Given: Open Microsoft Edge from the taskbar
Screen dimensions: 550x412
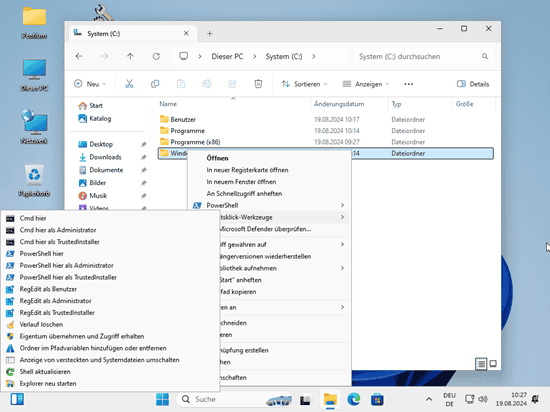Looking at the screenshot, I should tap(354, 399).
